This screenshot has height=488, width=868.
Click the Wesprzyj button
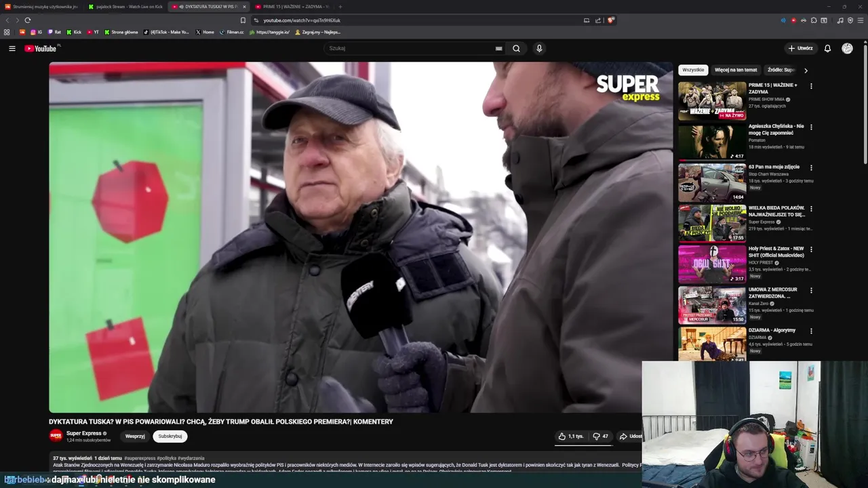pos(135,436)
